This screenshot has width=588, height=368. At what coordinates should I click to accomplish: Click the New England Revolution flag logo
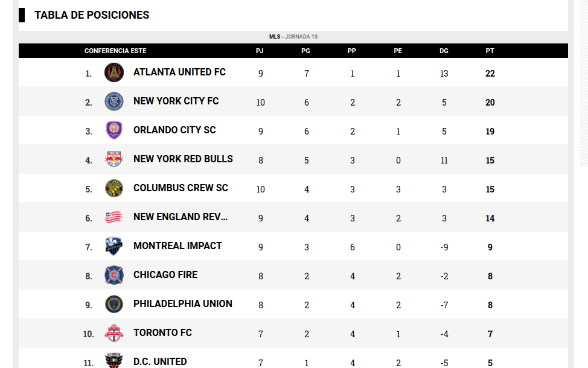click(113, 217)
